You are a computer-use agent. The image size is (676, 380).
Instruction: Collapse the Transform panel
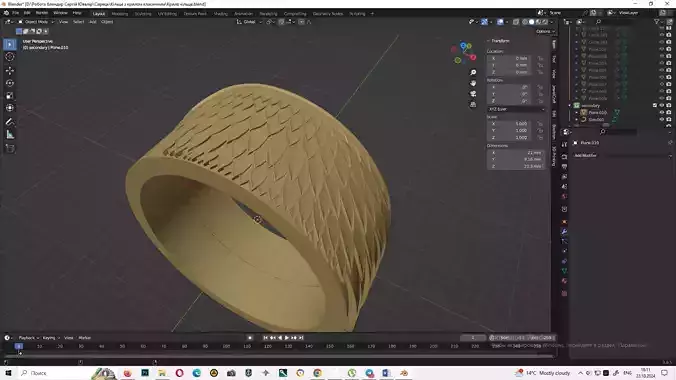click(x=488, y=41)
